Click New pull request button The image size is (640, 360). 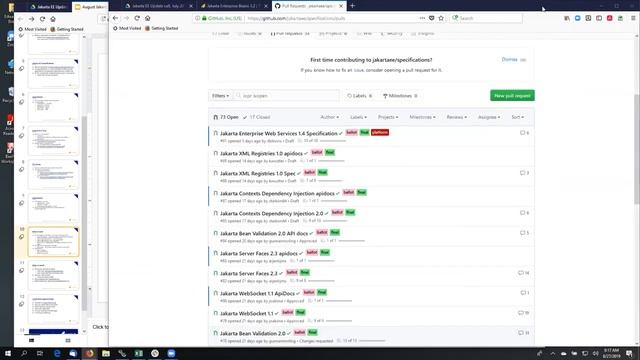tap(512, 96)
